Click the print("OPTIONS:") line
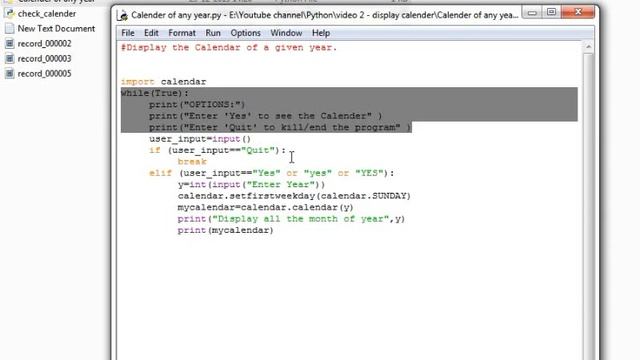 197,104
